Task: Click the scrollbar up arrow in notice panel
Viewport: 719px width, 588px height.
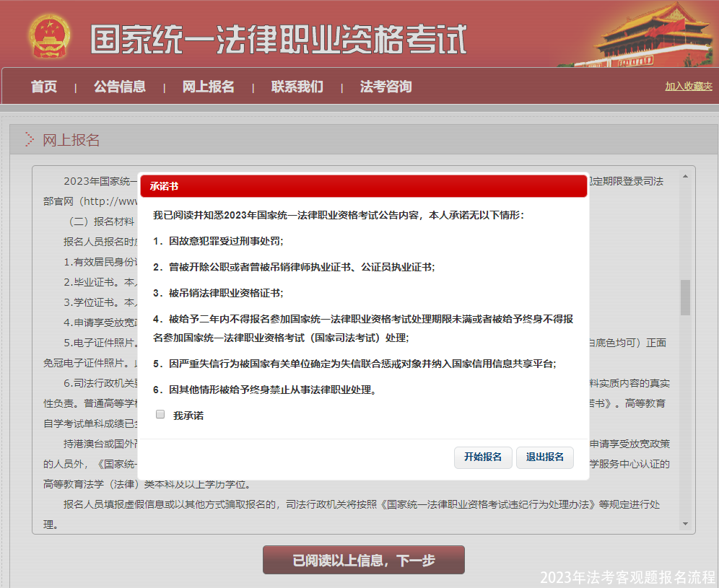Action: tap(685, 176)
